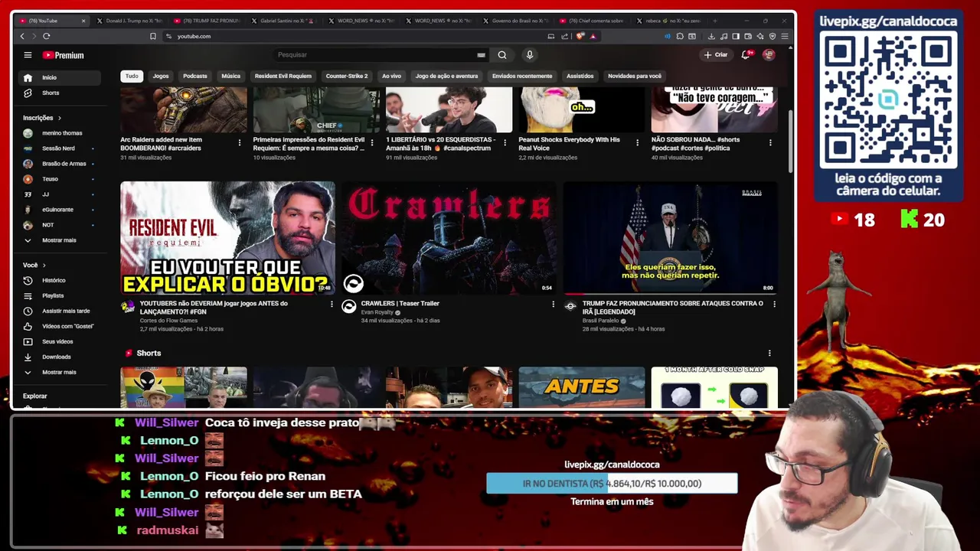Start voice search with the microphone icon
This screenshot has height=551, width=980.
click(529, 55)
